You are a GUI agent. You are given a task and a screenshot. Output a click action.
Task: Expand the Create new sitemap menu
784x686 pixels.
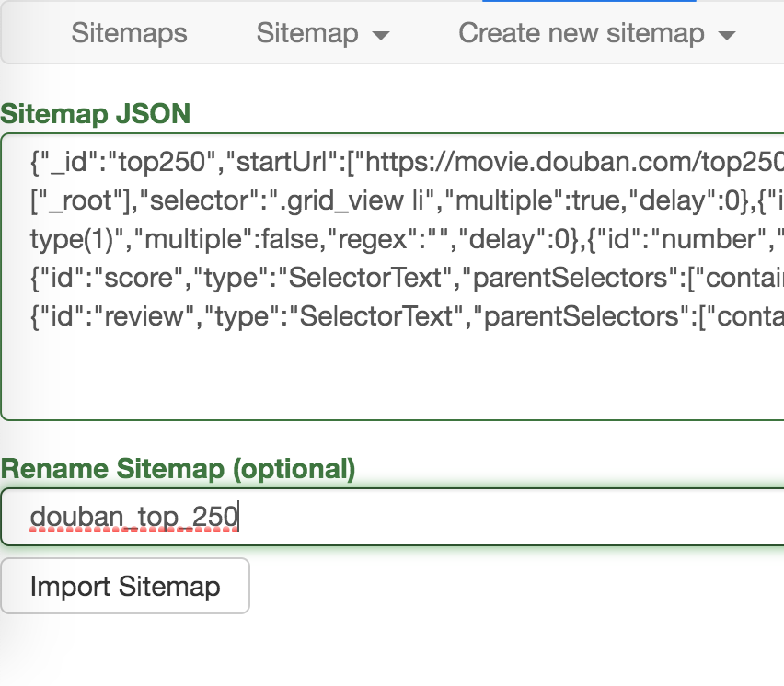[596, 34]
